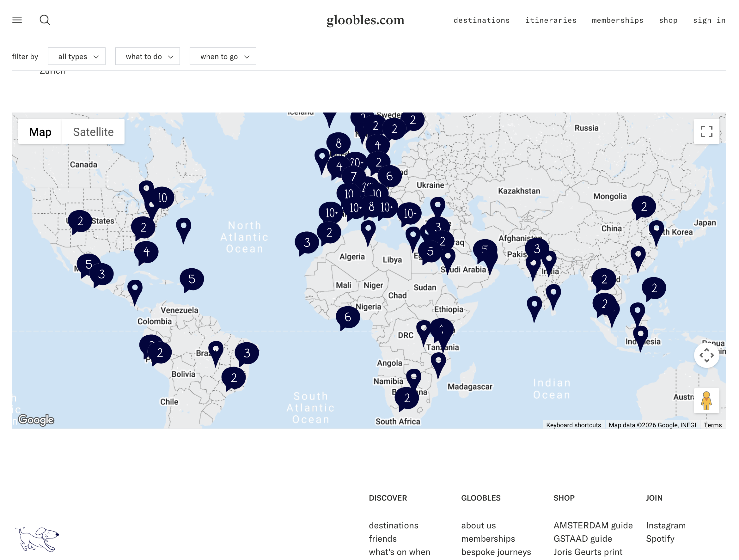Click the search magnifier icon
The width and height of the screenshot is (739, 560).
click(45, 20)
